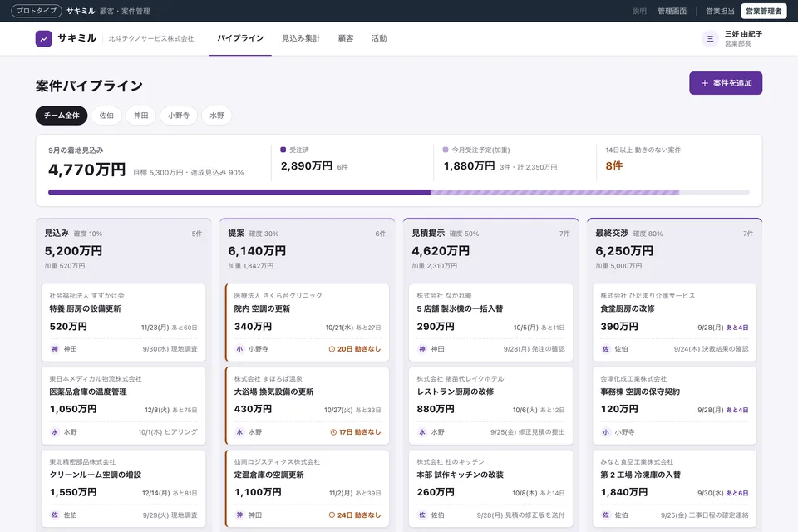Click the 最終交渉 column total 6,250万円
The image size is (798, 532).
(624, 251)
